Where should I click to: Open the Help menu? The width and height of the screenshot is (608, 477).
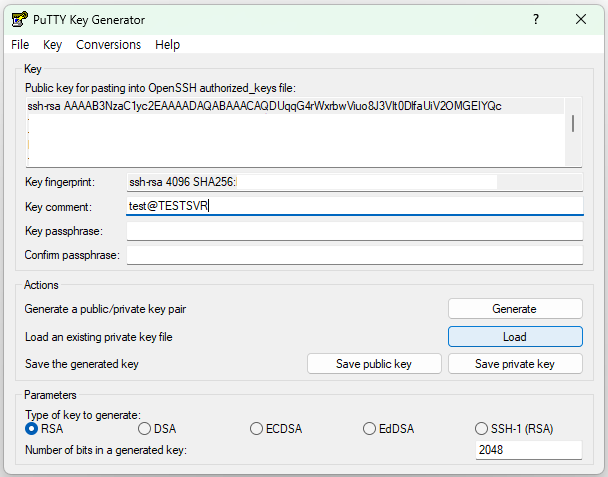pos(168,45)
